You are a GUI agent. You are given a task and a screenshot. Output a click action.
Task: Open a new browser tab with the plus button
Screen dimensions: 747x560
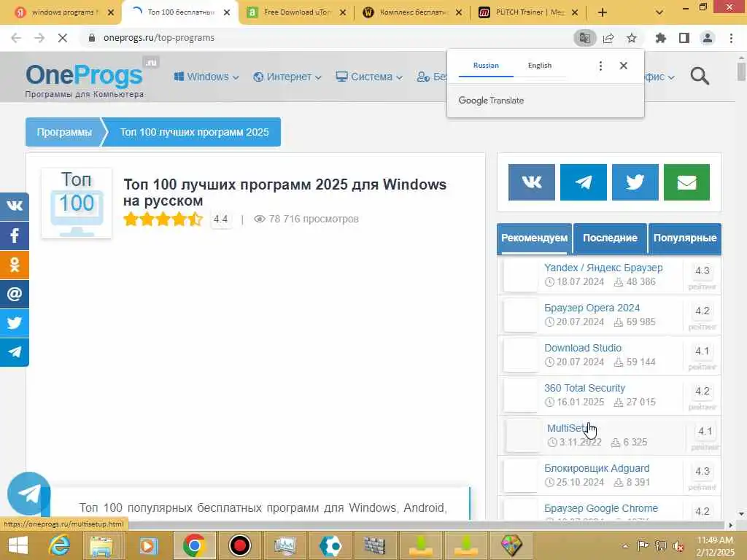(x=602, y=12)
